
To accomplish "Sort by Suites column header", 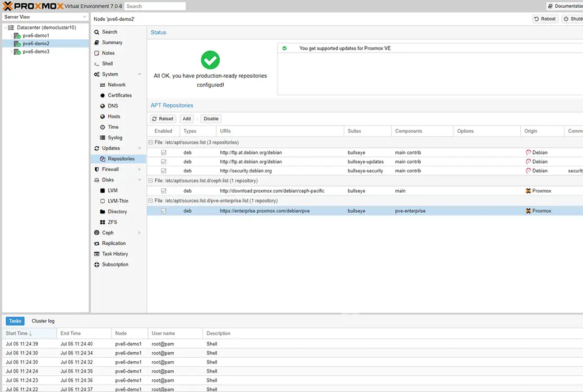I will (x=367, y=131).
